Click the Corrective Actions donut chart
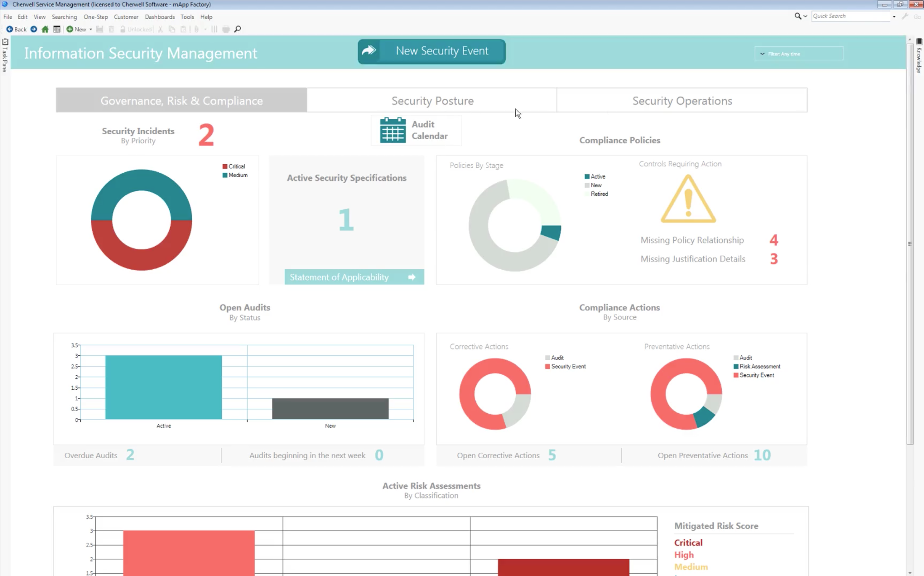This screenshot has width=924, height=576. tap(495, 394)
